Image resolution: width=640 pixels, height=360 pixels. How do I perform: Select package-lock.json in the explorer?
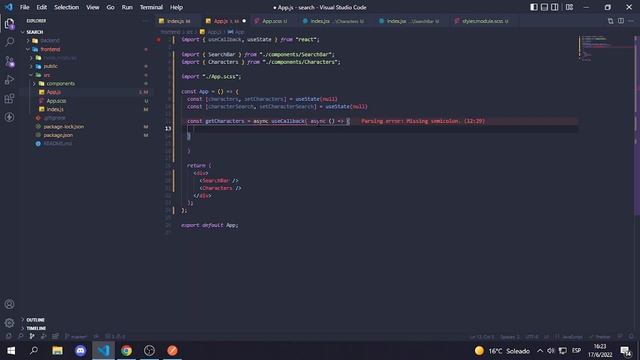[64, 126]
